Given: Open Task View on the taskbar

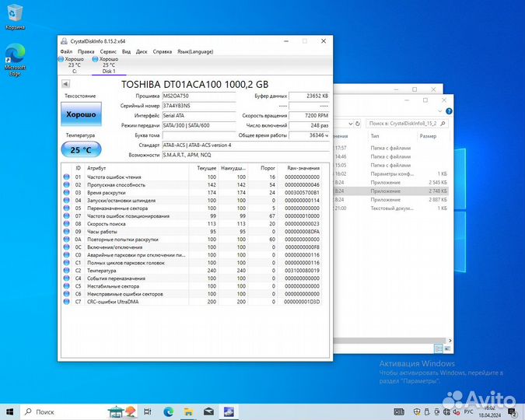Looking at the screenshot, I should [x=147, y=411].
